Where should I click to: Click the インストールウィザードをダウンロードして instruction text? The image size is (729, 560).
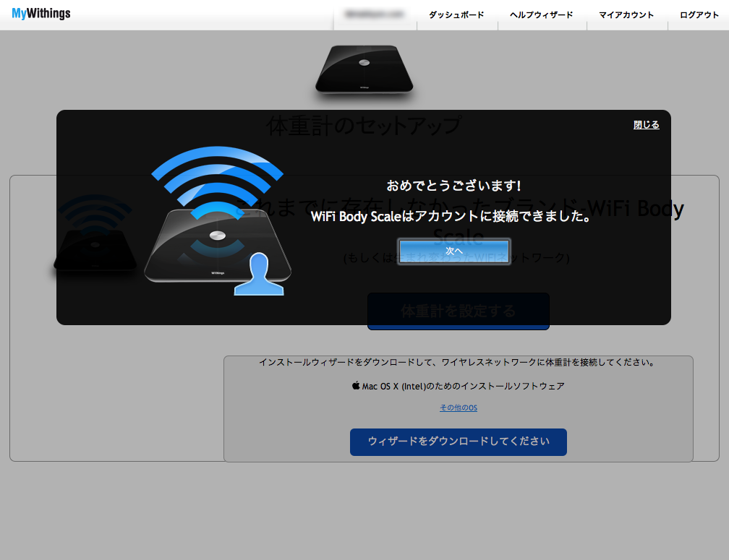pyautogui.click(x=457, y=362)
